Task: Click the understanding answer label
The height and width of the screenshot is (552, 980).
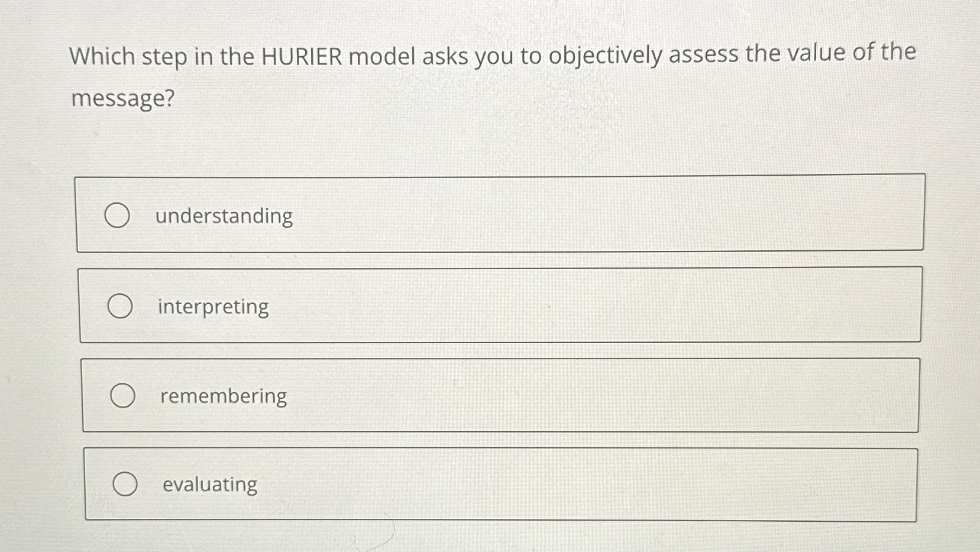Action: click(x=224, y=217)
